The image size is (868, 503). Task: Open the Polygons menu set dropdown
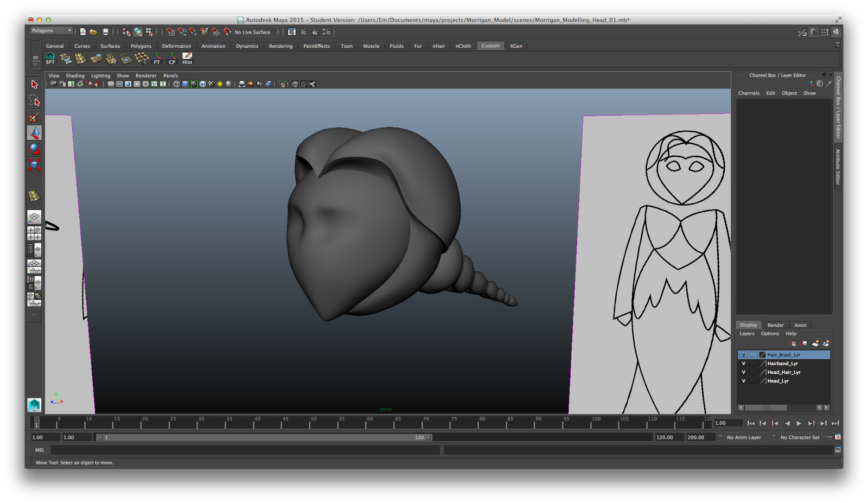[52, 31]
